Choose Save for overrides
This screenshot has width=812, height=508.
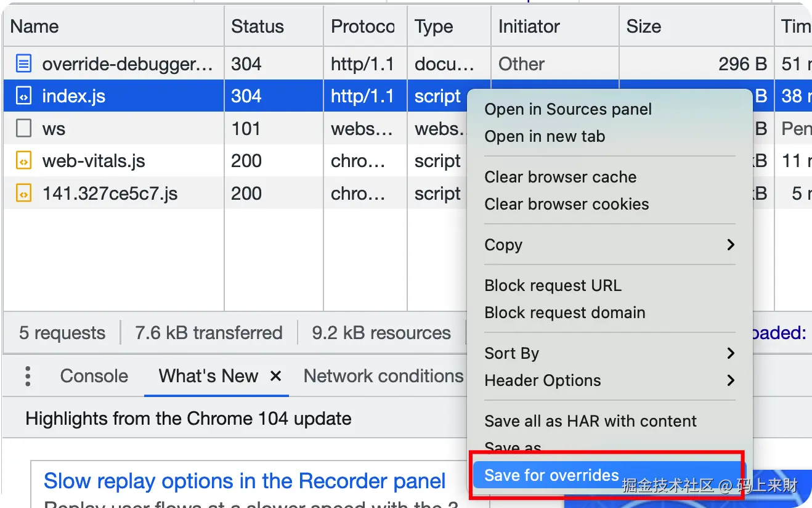pyautogui.click(x=551, y=475)
